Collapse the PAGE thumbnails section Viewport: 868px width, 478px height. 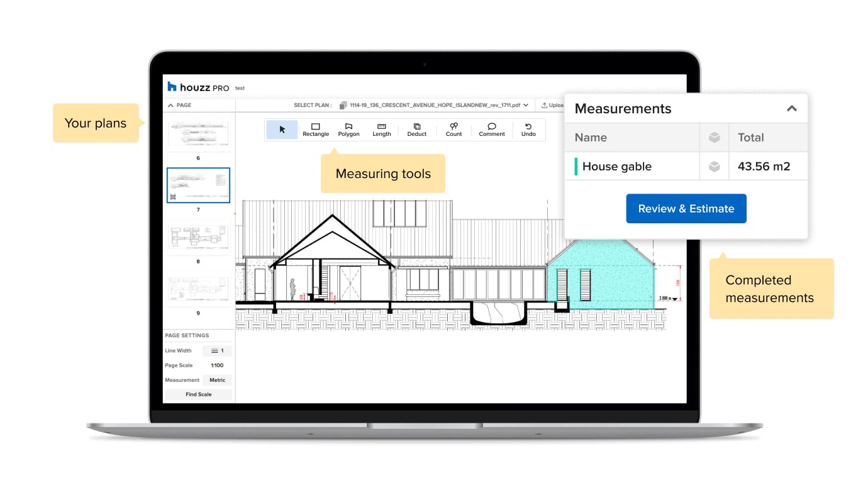point(170,105)
